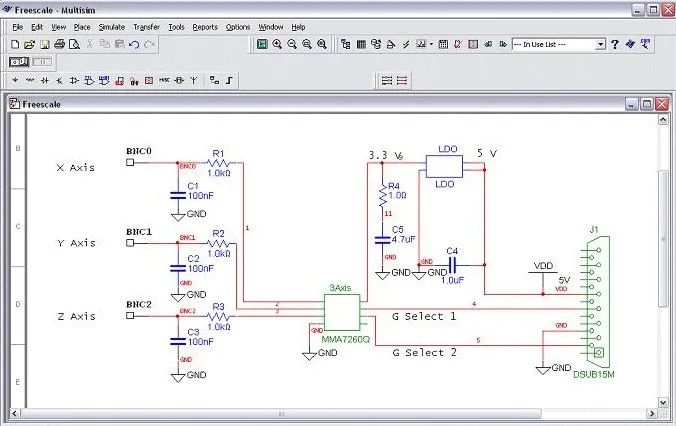Place a MISC component
The width and height of the screenshot is (676, 426).
pos(164,80)
